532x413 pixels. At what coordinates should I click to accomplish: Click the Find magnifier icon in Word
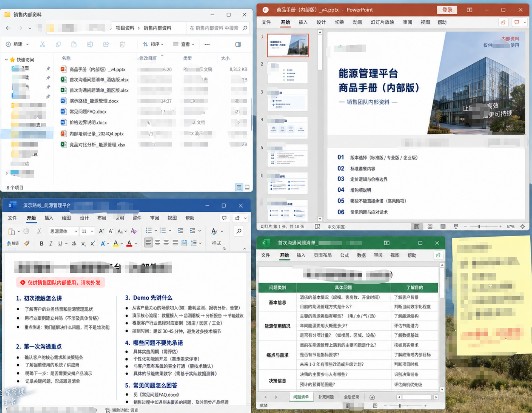[x=239, y=231]
